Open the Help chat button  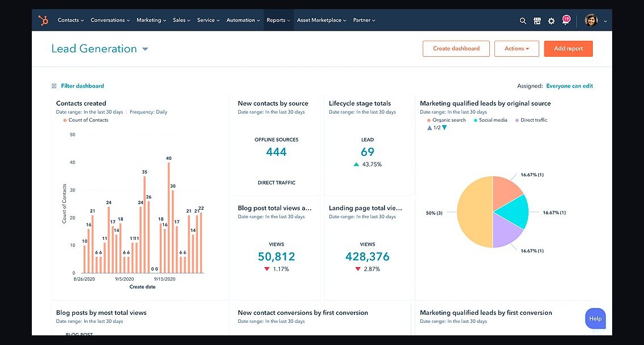pyautogui.click(x=595, y=318)
